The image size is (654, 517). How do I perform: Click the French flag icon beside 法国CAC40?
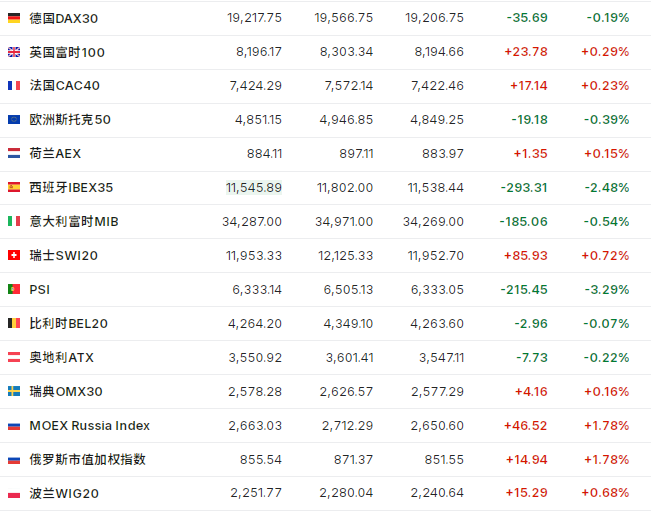coord(14,86)
